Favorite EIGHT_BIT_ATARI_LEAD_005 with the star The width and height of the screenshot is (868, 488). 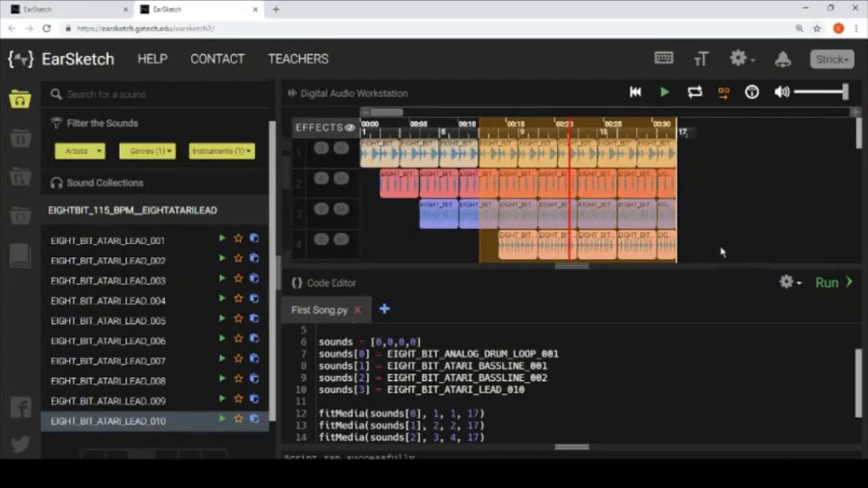point(238,319)
